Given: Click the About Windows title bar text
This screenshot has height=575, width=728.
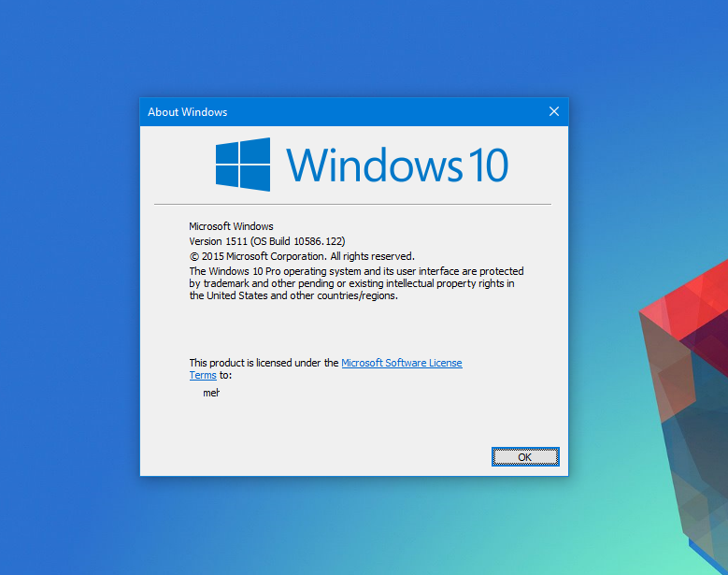Looking at the screenshot, I should pyautogui.click(x=188, y=112).
